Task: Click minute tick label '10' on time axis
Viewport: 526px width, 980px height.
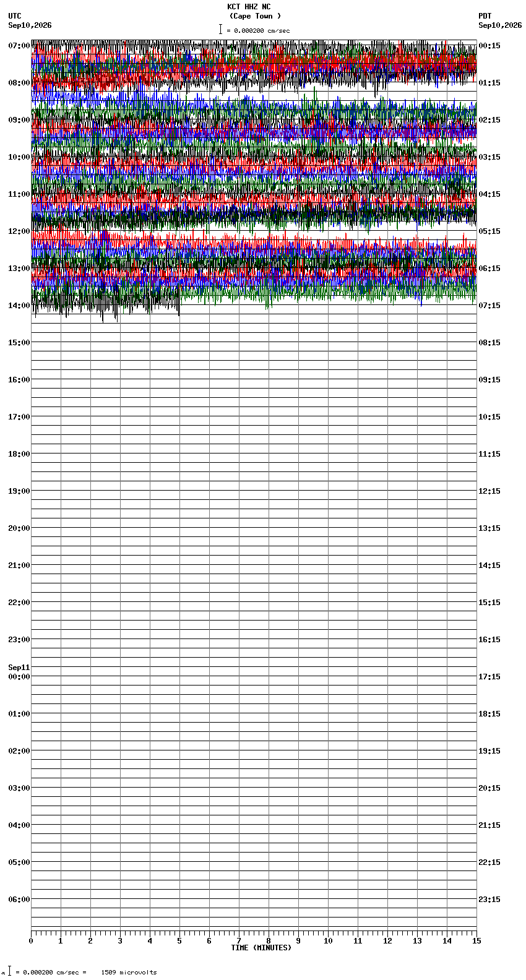Action: (x=328, y=941)
